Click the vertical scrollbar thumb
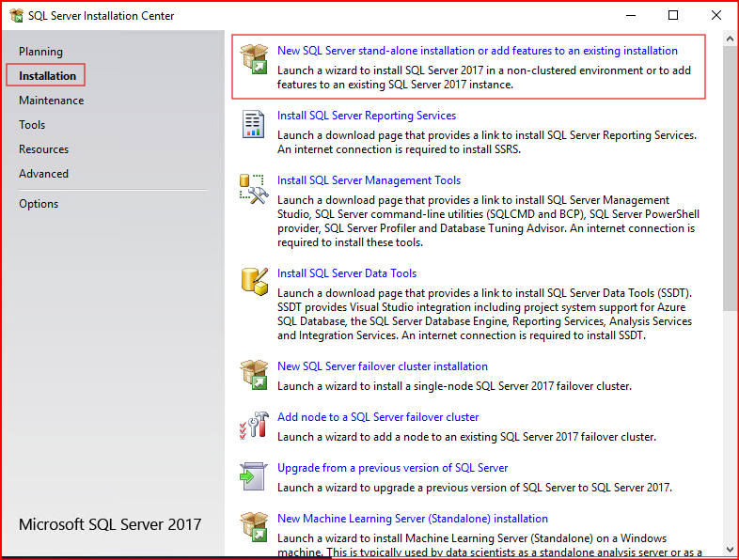739x560 pixels. [730, 179]
